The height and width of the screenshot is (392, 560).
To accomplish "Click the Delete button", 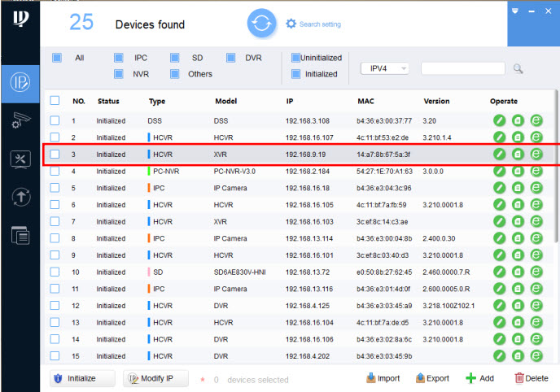I will coord(532,378).
